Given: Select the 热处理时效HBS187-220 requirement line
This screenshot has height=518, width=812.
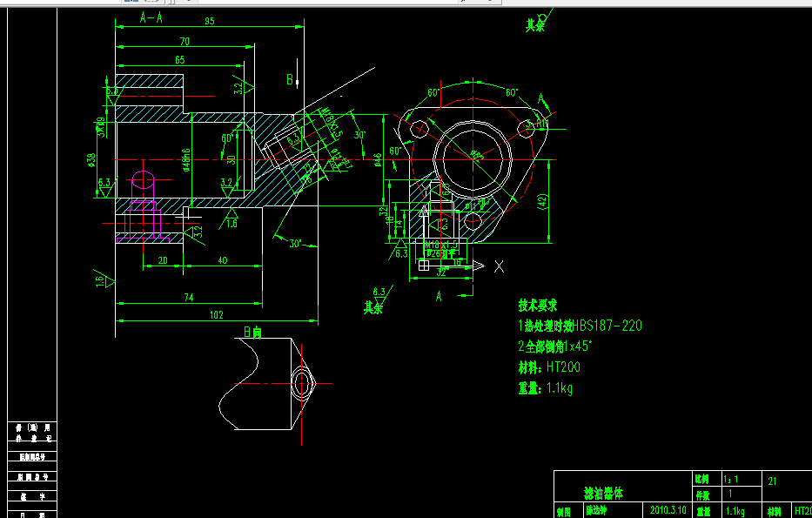Looking at the screenshot, I should tap(579, 326).
